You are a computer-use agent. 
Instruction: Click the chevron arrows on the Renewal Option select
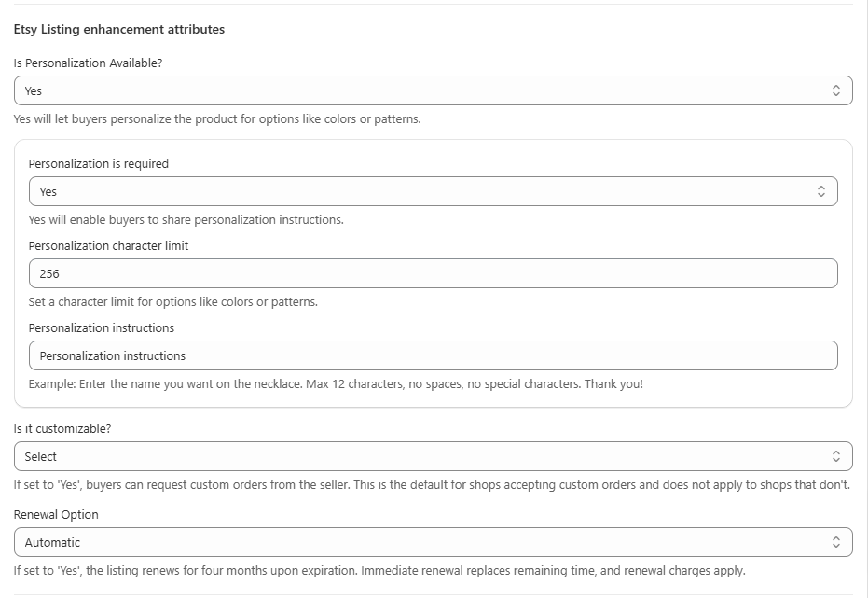(836, 543)
